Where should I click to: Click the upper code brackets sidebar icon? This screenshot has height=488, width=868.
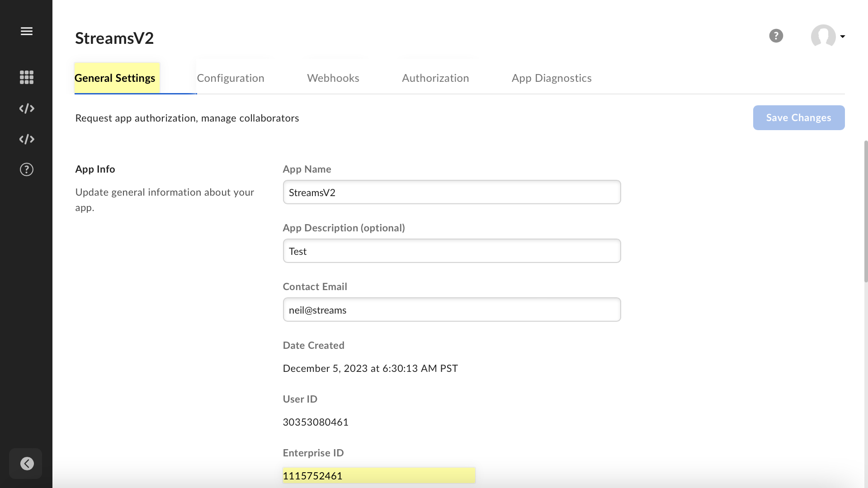pos(27,108)
